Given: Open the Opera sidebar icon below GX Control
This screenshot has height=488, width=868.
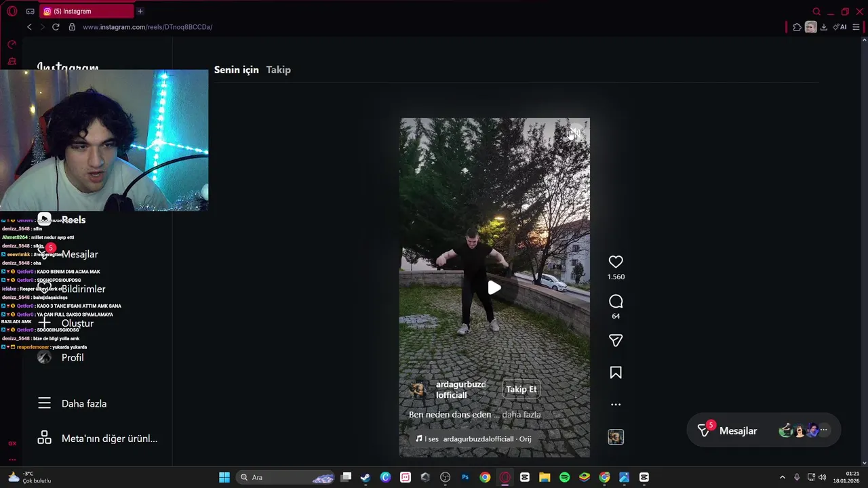Looking at the screenshot, I should pyautogui.click(x=12, y=61).
